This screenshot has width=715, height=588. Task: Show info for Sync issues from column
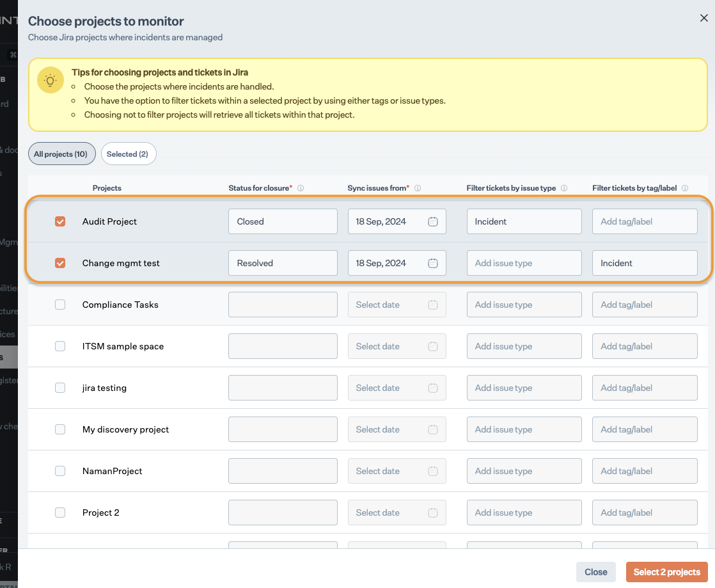click(417, 188)
